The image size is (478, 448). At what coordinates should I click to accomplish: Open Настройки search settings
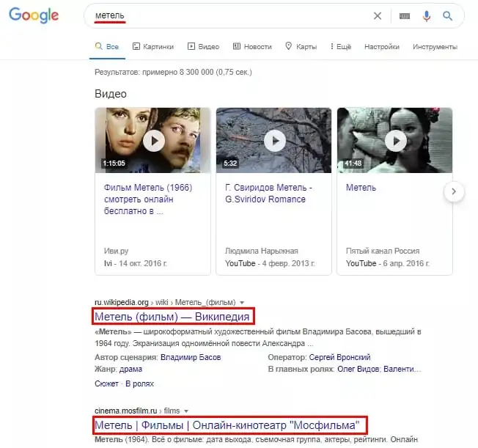[382, 47]
